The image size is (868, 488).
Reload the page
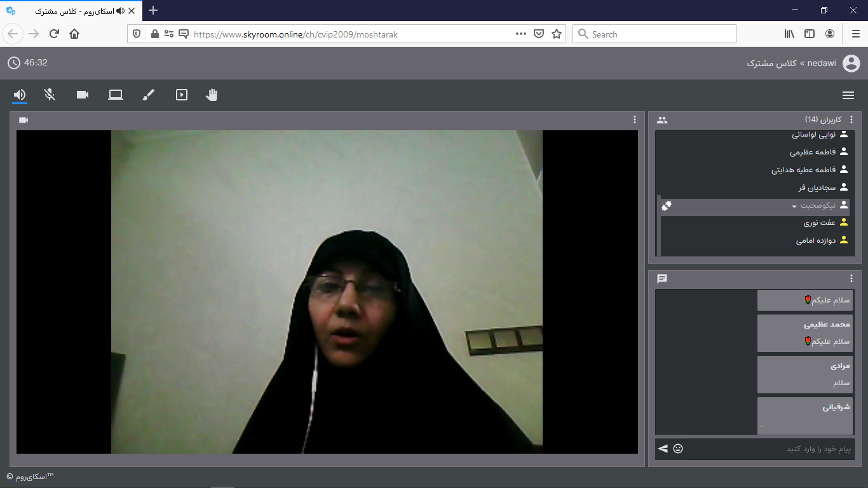(54, 34)
